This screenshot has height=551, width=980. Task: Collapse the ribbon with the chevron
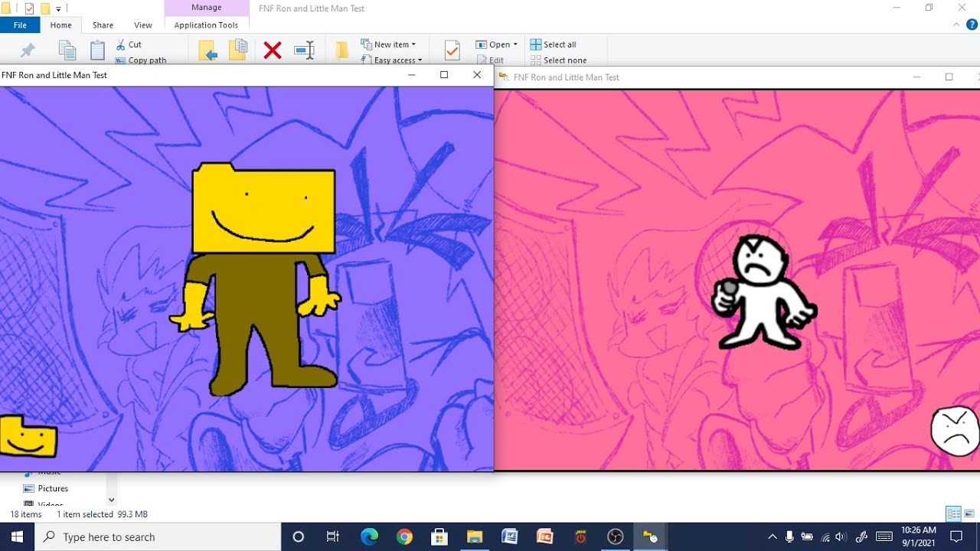click(957, 25)
